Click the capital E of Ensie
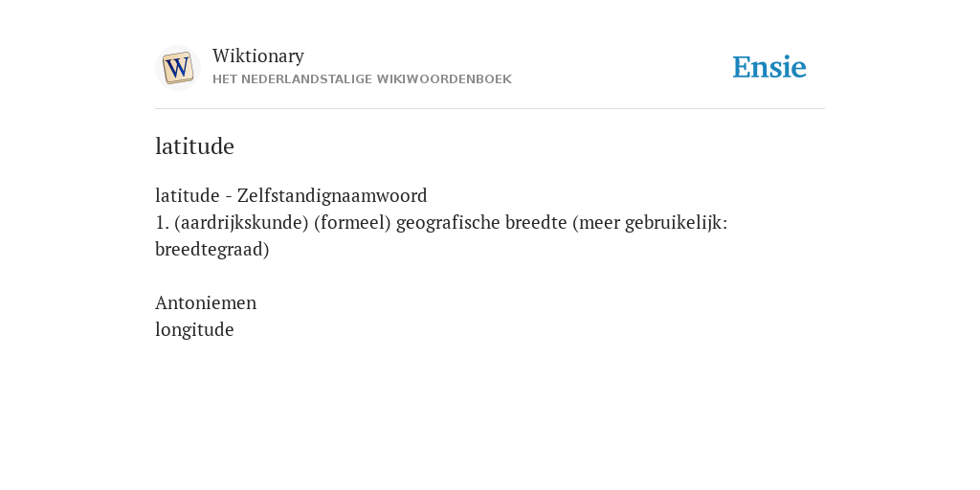This screenshot has width=980, height=490. tap(742, 68)
